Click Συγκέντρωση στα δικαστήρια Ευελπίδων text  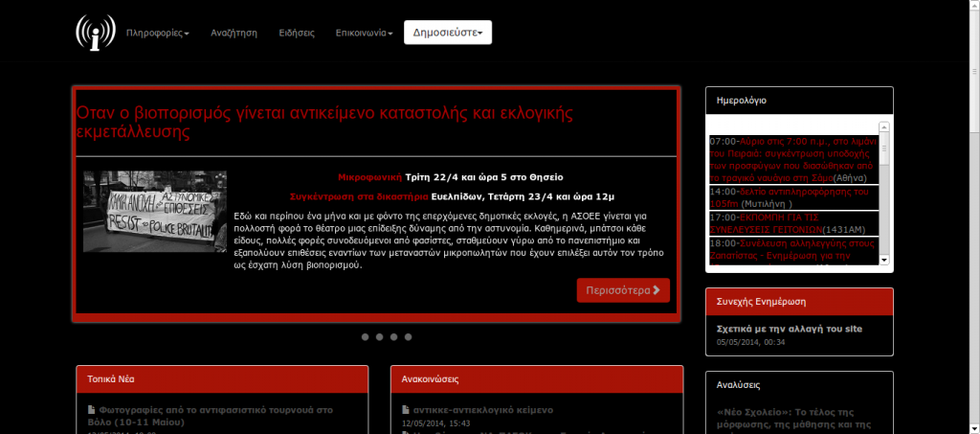453,196
